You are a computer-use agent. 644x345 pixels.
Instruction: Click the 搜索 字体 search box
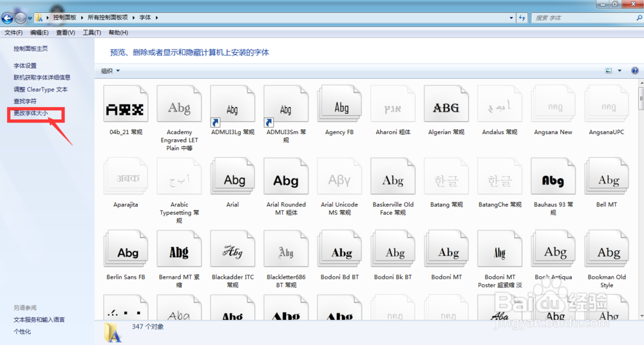587,17
